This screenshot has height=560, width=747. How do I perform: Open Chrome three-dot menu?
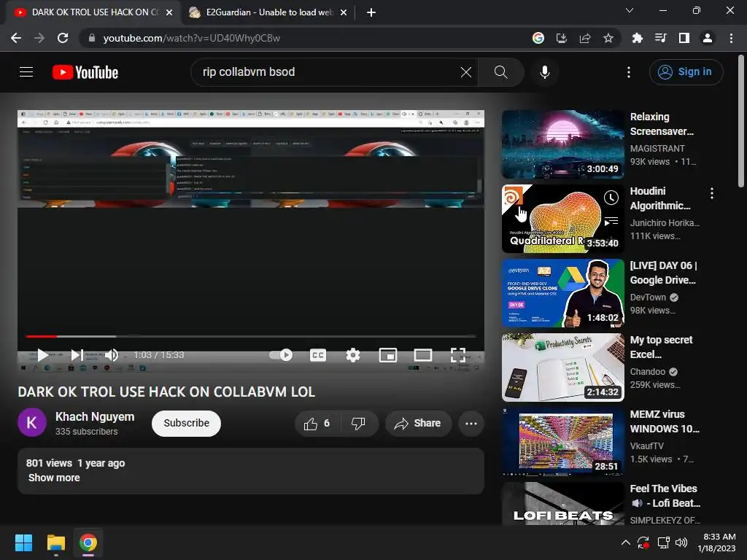click(731, 38)
